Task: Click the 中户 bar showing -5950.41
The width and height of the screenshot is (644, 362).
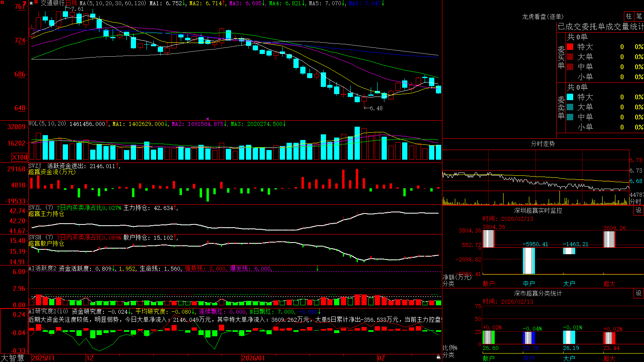Action: point(529,261)
